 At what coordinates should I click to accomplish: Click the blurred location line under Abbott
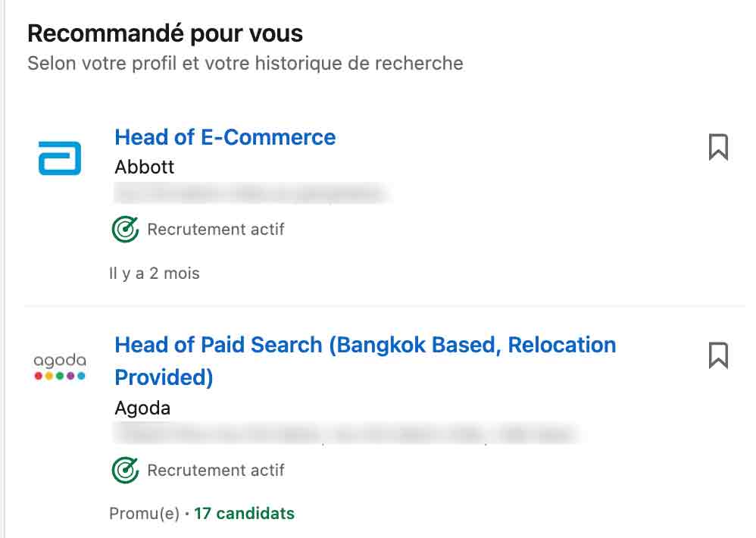(251, 194)
